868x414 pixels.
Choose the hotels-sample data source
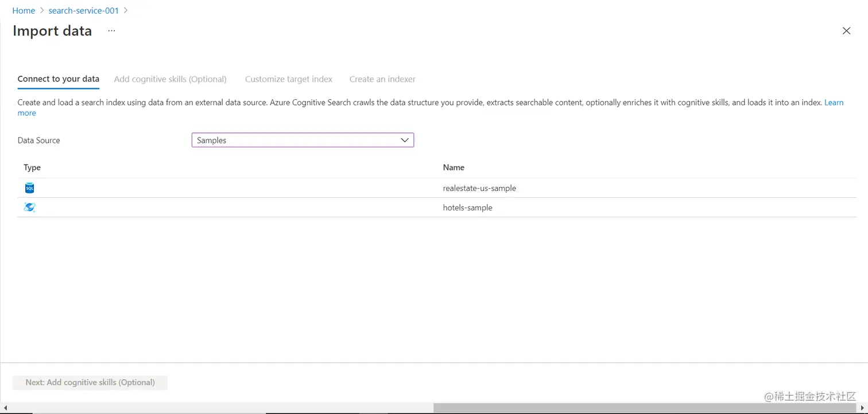pos(437,208)
